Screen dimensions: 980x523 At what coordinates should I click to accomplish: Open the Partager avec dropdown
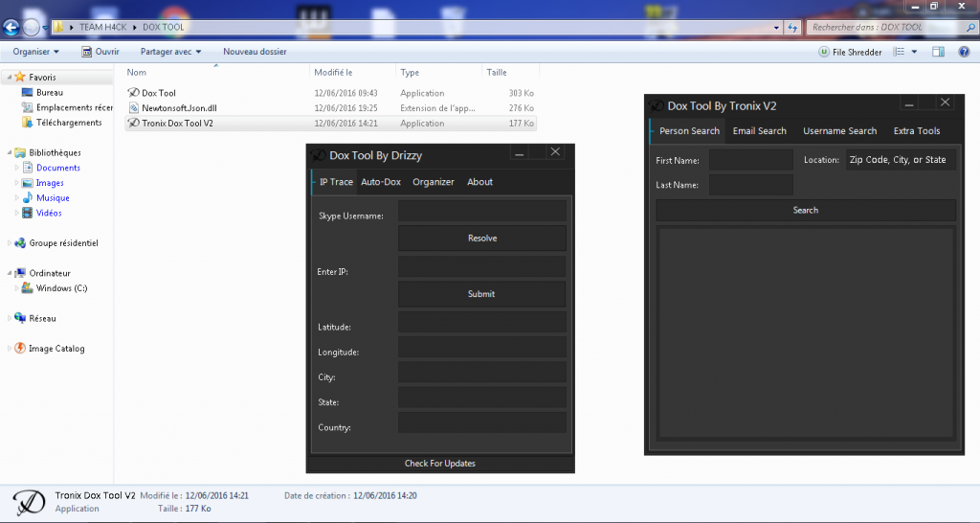click(169, 52)
